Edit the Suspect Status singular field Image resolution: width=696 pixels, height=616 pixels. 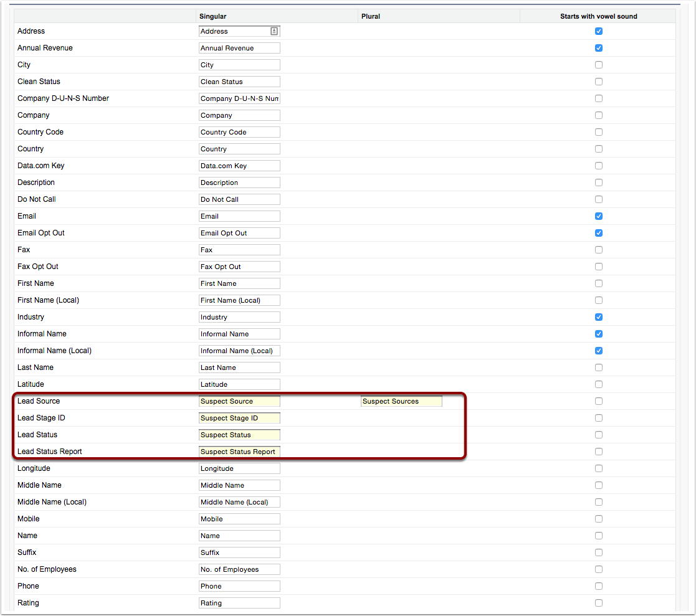239,434
